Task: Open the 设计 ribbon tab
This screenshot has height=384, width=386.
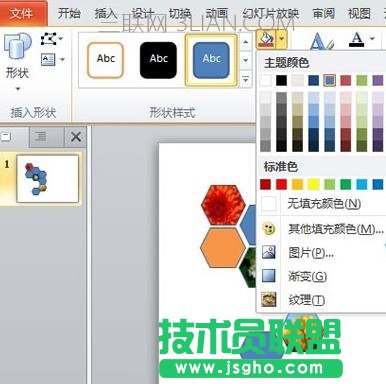Action: [143, 13]
